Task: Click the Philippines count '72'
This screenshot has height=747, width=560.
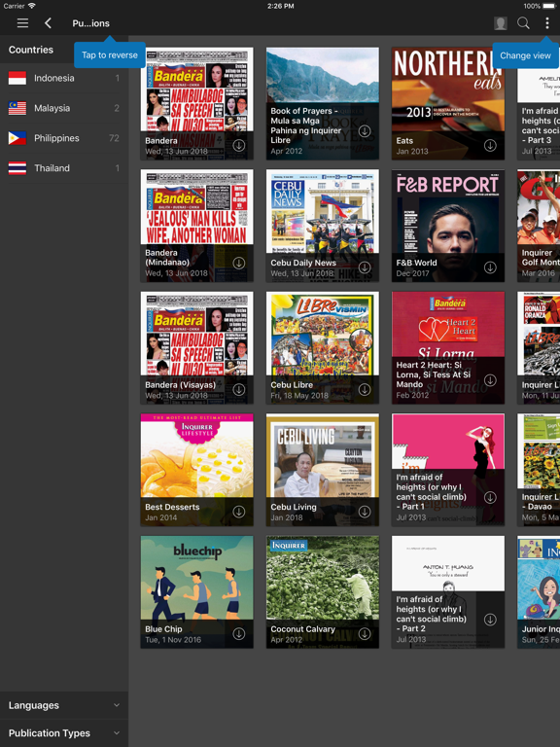Action: coord(114,138)
